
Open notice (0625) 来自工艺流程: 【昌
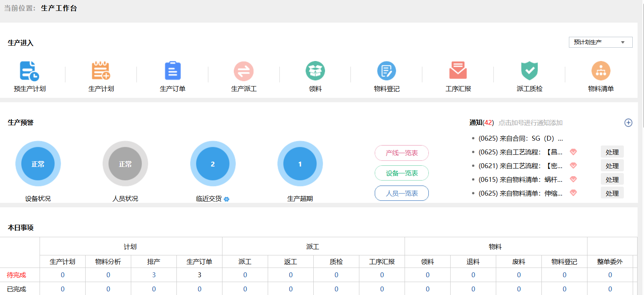click(x=520, y=152)
